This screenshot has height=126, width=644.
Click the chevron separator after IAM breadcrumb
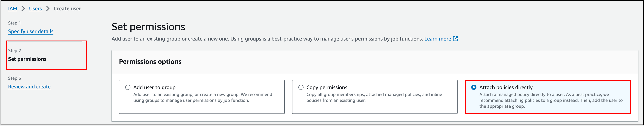(23, 8)
